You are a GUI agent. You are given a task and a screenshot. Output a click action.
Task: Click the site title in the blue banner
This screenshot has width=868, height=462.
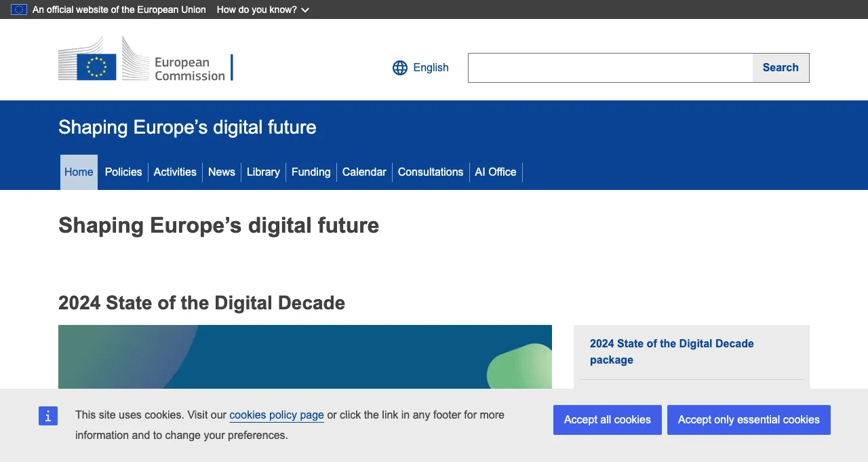coord(187,127)
